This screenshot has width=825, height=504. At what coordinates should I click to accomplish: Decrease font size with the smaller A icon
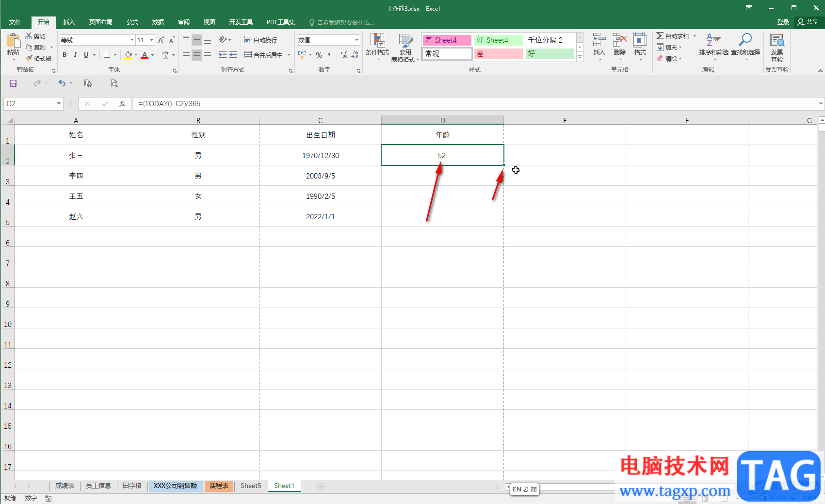point(172,40)
